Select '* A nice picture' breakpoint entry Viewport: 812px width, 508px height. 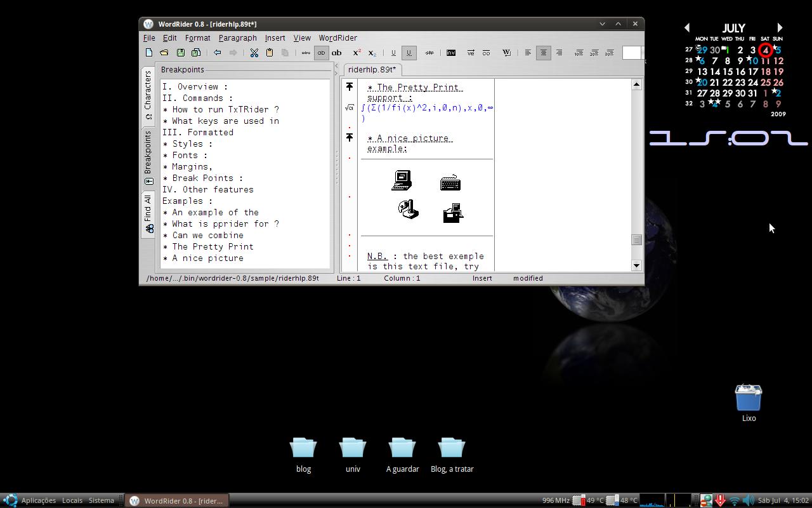click(x=202, y=258)
